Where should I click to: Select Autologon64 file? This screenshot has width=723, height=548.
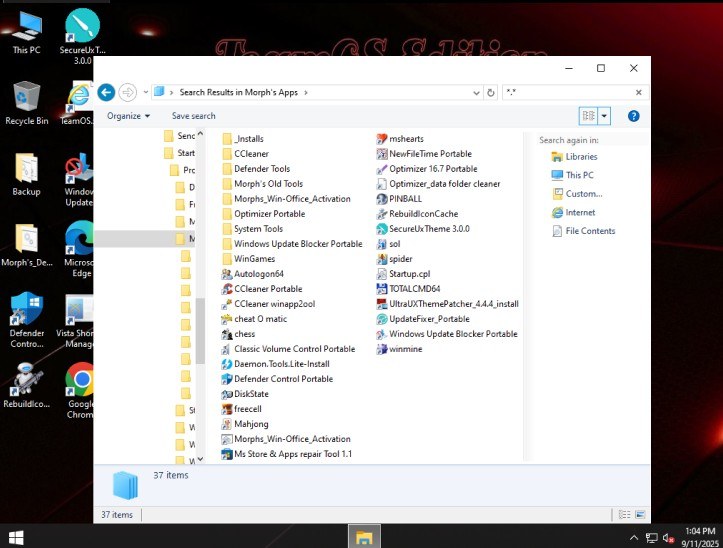pos(253,274)
